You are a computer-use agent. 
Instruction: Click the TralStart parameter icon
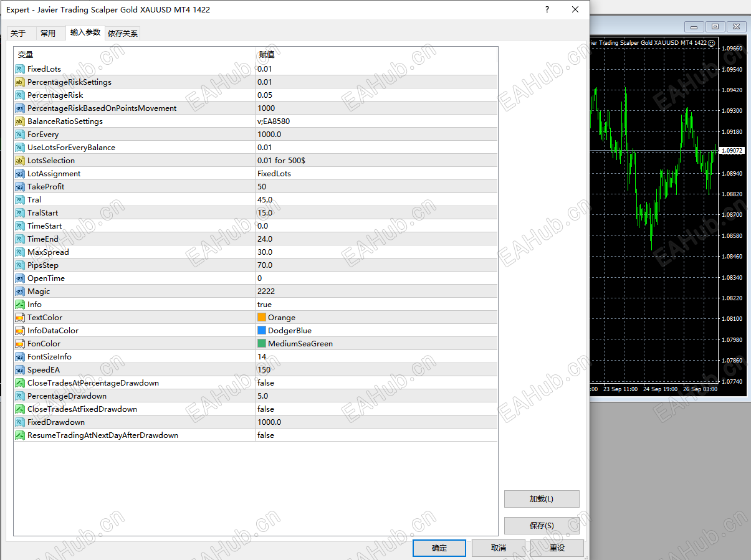click(20, 213)
